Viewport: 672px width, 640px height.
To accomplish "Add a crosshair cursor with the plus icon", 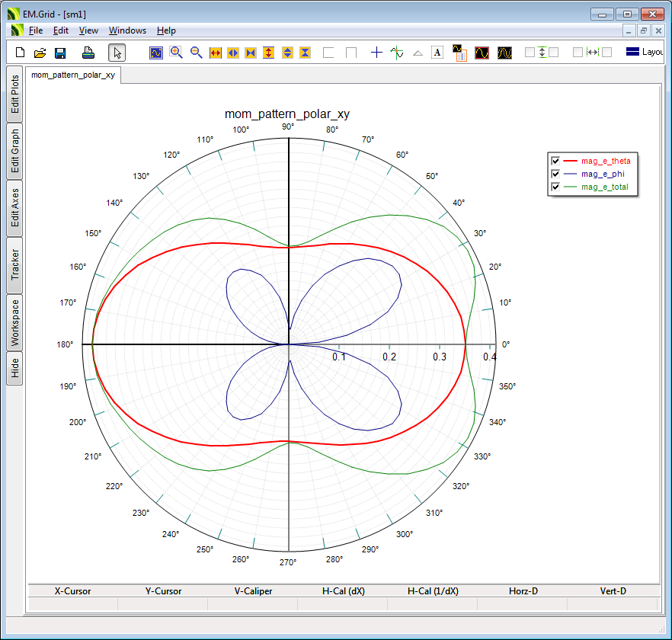I will point(376,53).
